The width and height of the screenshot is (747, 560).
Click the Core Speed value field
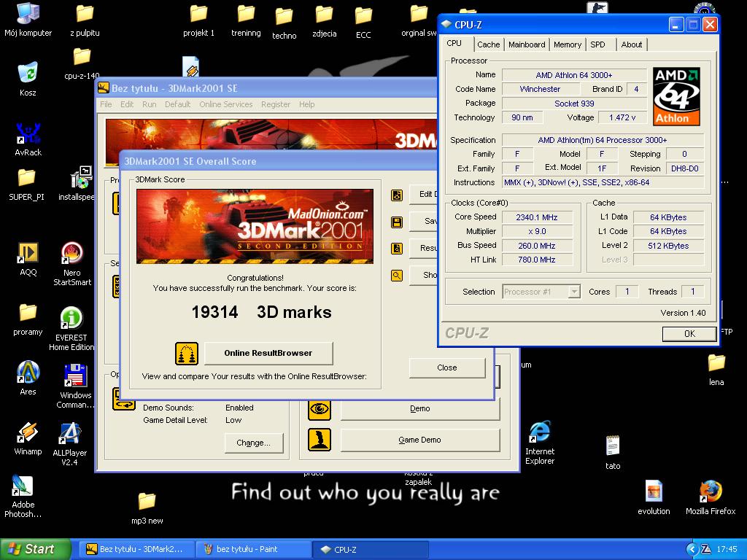pos(537,217)
